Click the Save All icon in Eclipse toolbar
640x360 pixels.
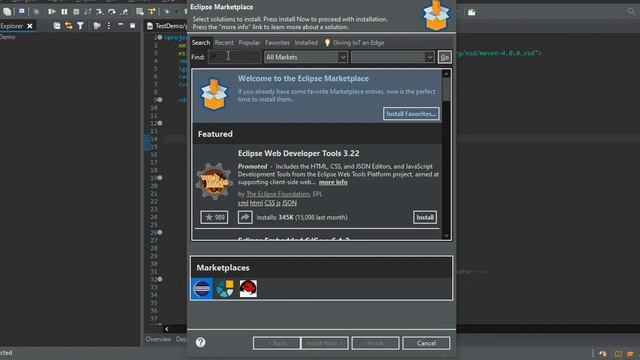click(7, 11)
